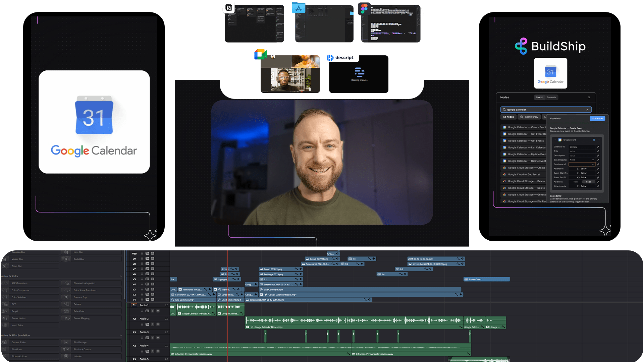Solo the Audio 4 track
644x362 pixels.
tap(152, 351)
